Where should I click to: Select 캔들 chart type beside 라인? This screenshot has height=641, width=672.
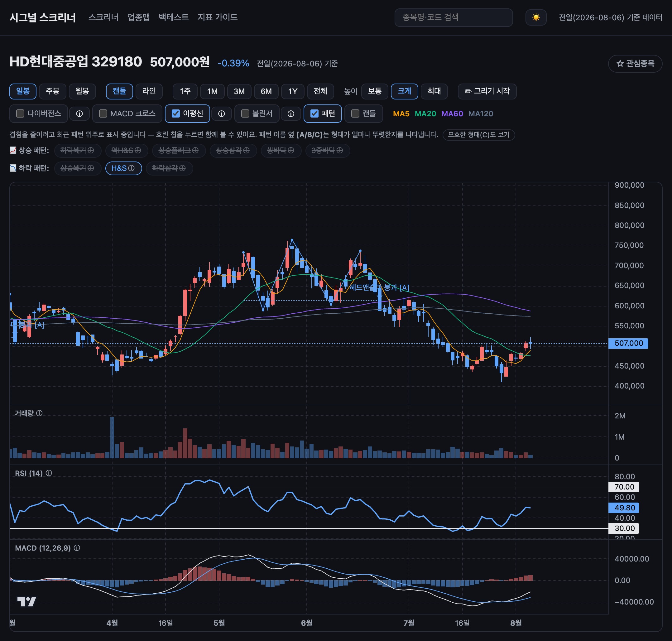tap(119, 91)
